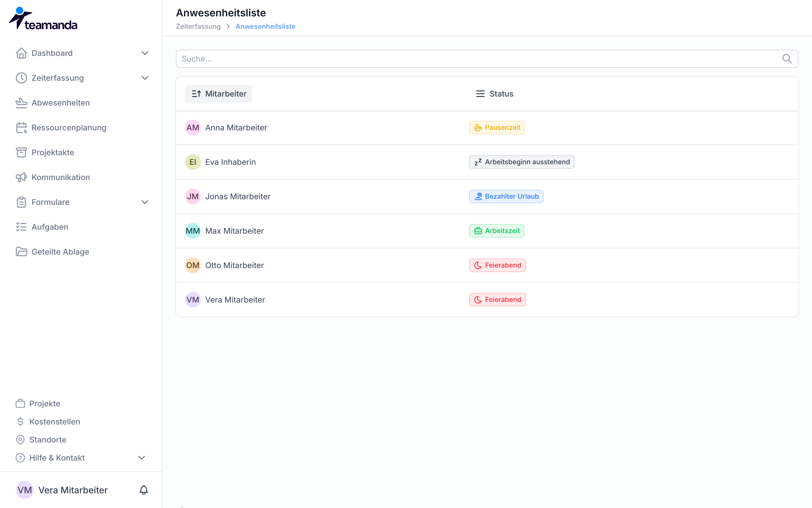Image resolution: width=812 pixels, height=508 pixels.
Task: Click the Anwesenheitsliste breadcrumb link
Action: point(265,27)
